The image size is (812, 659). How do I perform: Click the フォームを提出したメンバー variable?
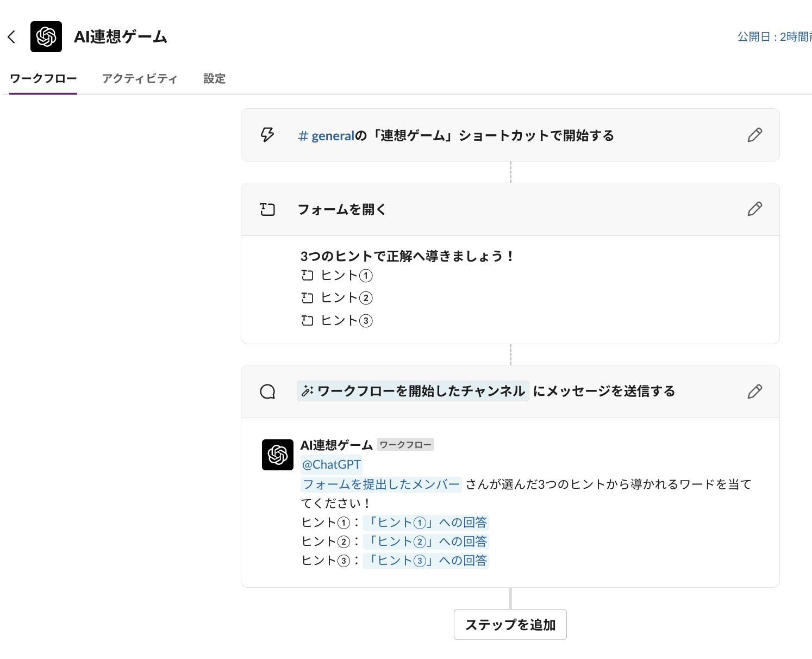pos(381,484)
